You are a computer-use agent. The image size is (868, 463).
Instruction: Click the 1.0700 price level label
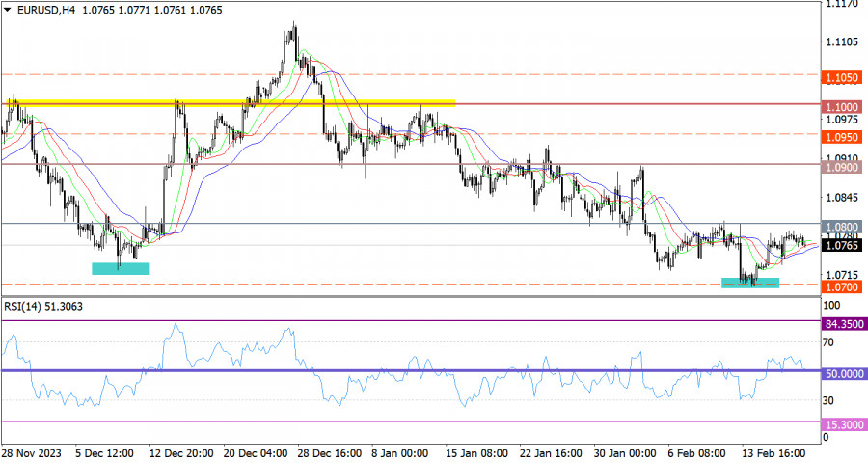pyautogui.click(x=842, y=286)
